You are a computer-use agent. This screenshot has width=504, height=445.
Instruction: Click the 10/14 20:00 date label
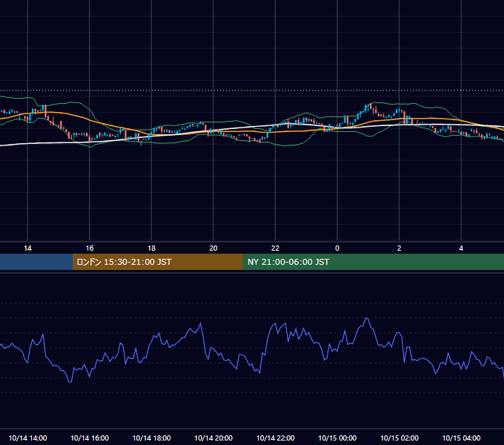click(x=213, y=438)
